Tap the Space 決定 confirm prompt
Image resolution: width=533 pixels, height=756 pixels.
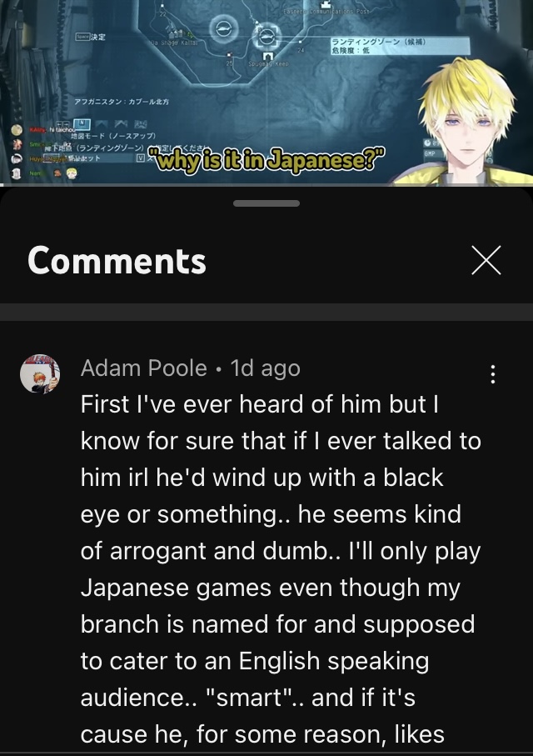(x=91, y=37)
